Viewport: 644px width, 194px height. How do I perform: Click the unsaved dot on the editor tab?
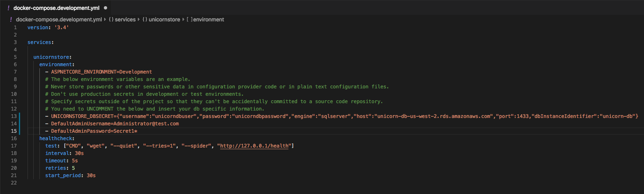coord(105,8)
